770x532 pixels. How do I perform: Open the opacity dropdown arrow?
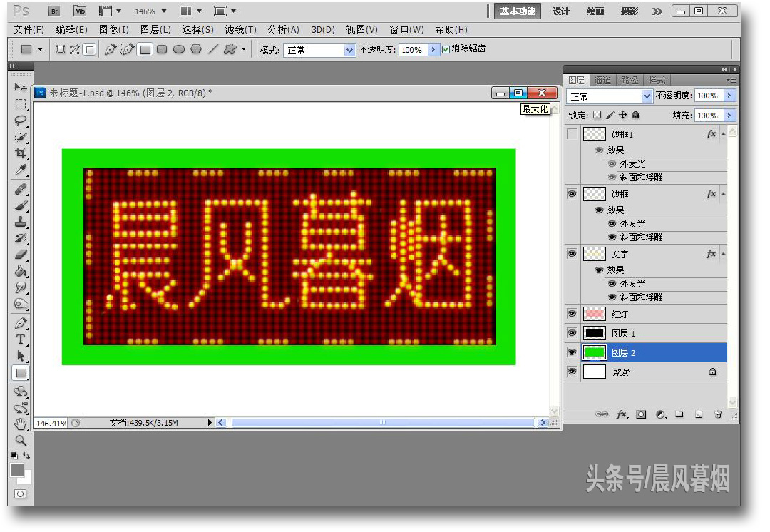(731, 96)
